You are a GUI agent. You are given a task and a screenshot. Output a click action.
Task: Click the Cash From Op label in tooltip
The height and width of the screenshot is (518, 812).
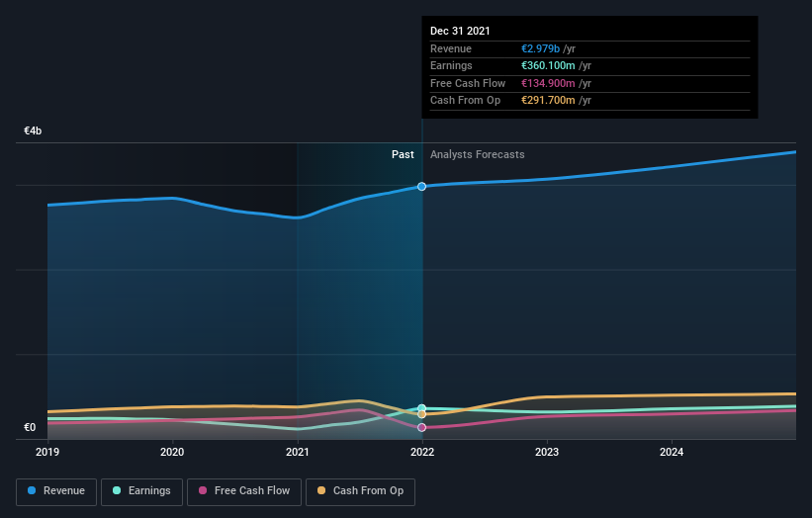pyautogui.click(x=466, y=101)
